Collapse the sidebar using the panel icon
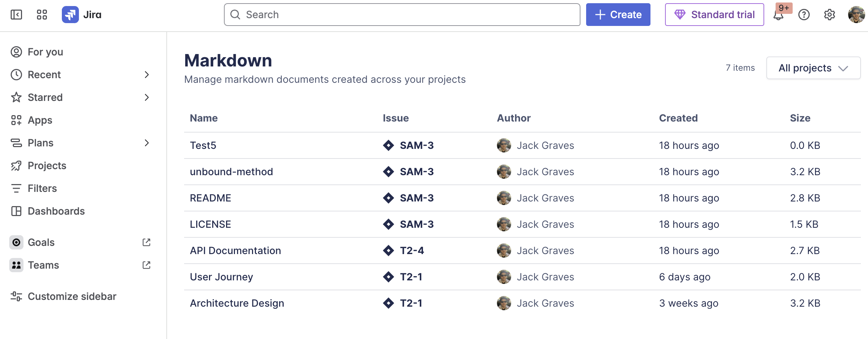The width and height of the screenshot is (868, 339). click(x=16, y=14)
